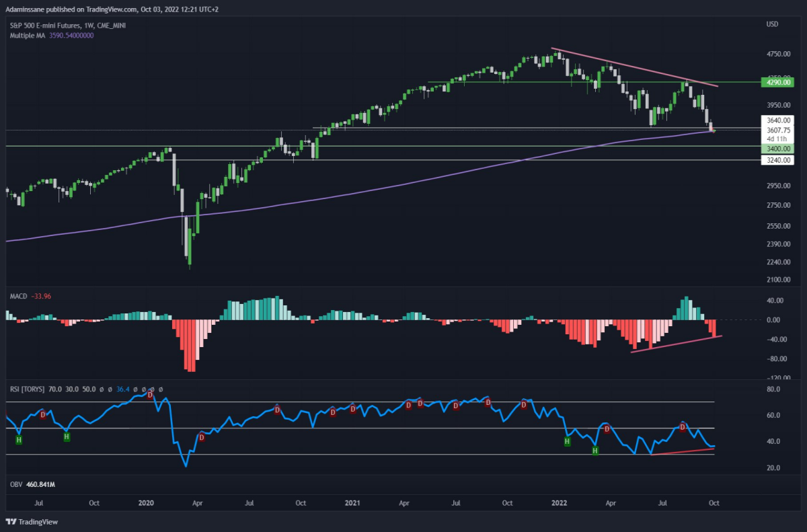Click the RSI [TORYS] indicator label
The image size is (807, 532).
click(27, 389)
